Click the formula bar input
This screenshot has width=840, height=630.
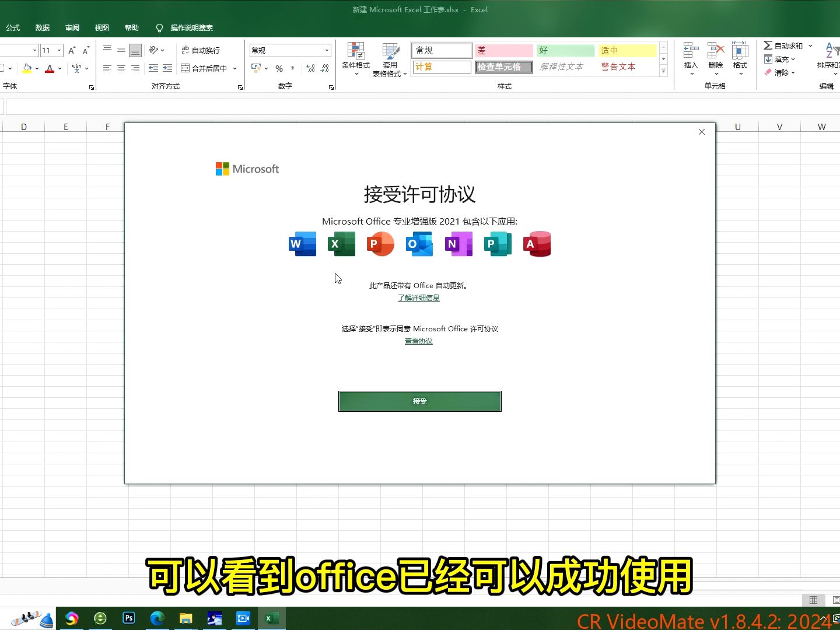[x=422, y=107]
